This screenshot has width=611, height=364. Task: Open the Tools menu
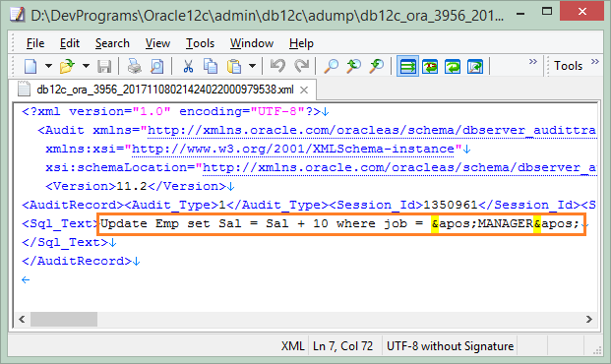[x=200, y=43]
